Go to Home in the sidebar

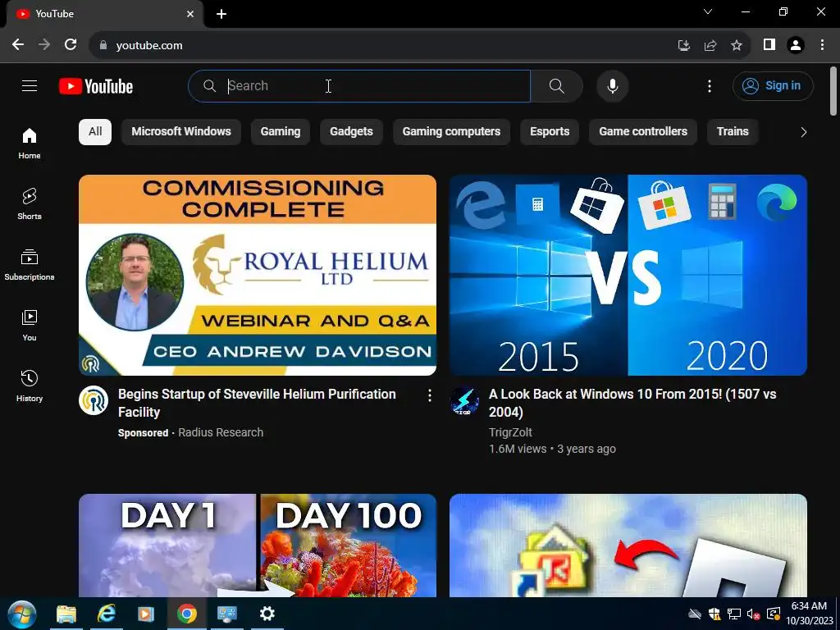click(x=30, y=144)
